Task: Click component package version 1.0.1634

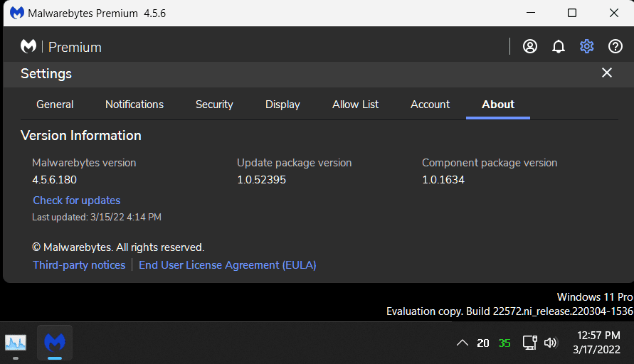Action: pyautogui.click(x=443, y=179)
